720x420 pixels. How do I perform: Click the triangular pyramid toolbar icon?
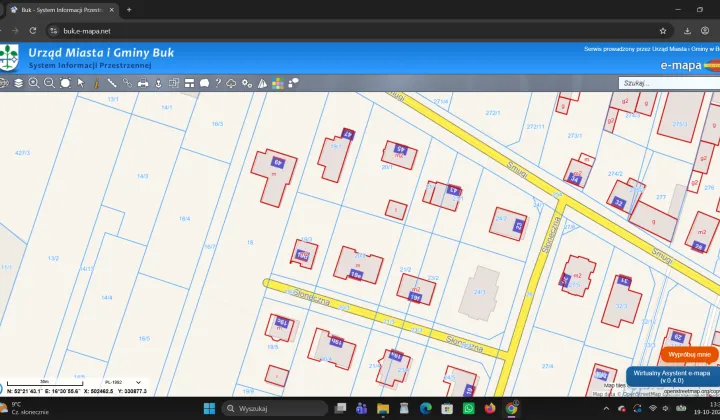click(x=262, y=83)
